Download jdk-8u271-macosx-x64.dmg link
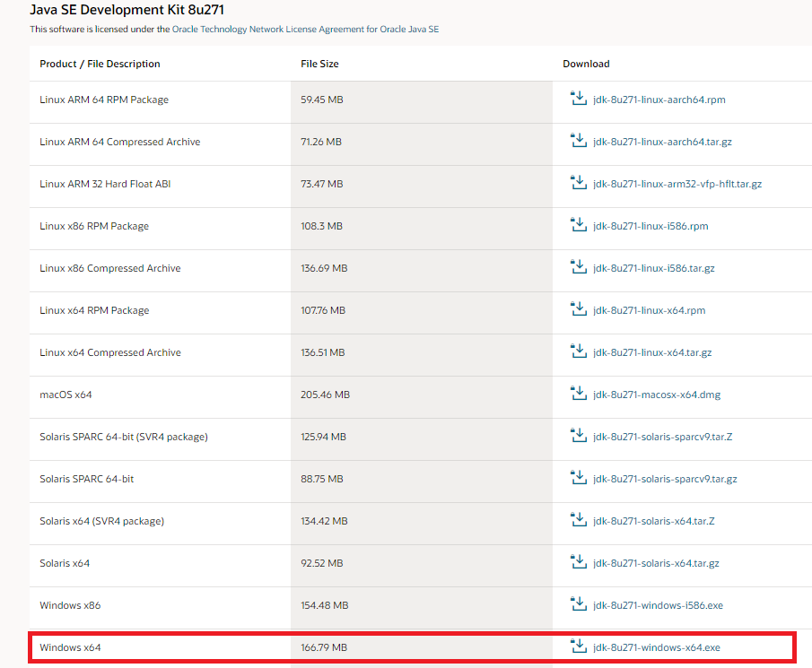The height and width of the screenshot is (668, 812). coord(657,395)
